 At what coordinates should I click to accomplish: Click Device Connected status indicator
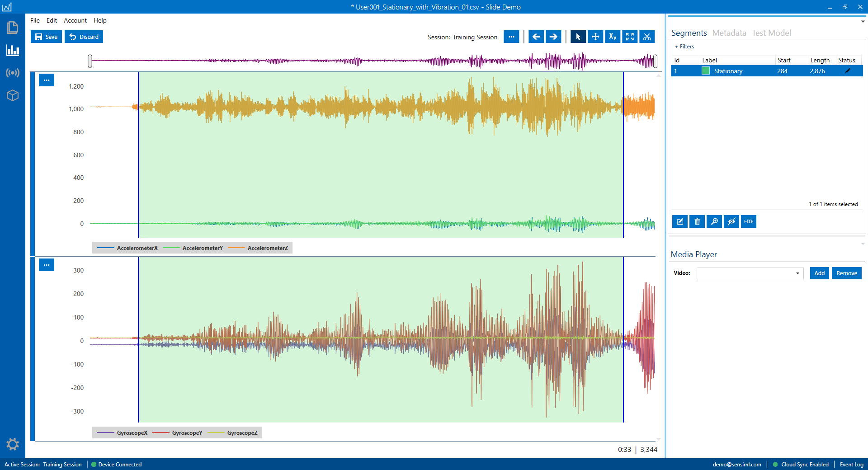point(117,465)
